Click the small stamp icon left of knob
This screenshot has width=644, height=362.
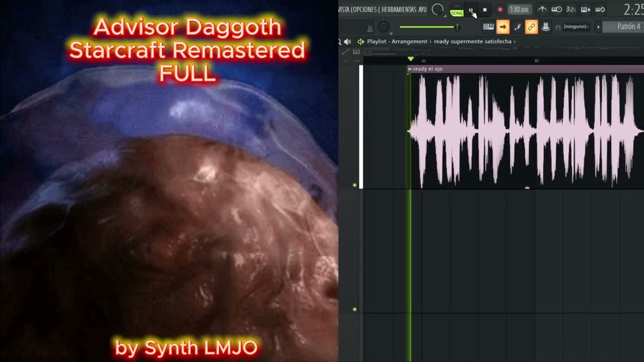[x=370, y=29]
